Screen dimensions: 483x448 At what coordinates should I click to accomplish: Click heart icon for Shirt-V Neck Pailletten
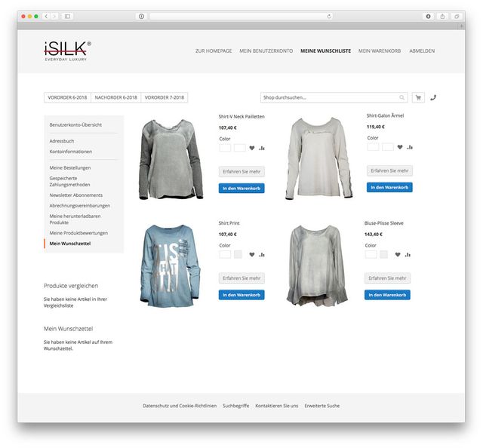[x=252, y=148]
